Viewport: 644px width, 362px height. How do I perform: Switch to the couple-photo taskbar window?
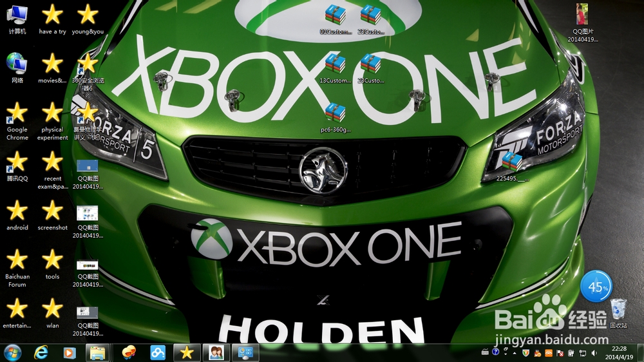[x=216, y=352]
